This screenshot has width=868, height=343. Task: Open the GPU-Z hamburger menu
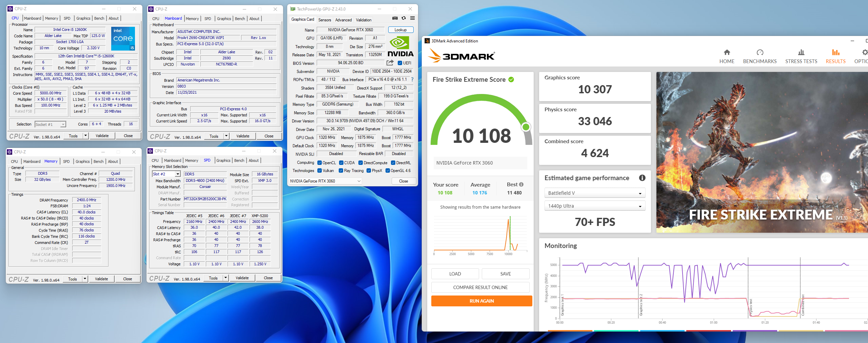tap(412, 18)
